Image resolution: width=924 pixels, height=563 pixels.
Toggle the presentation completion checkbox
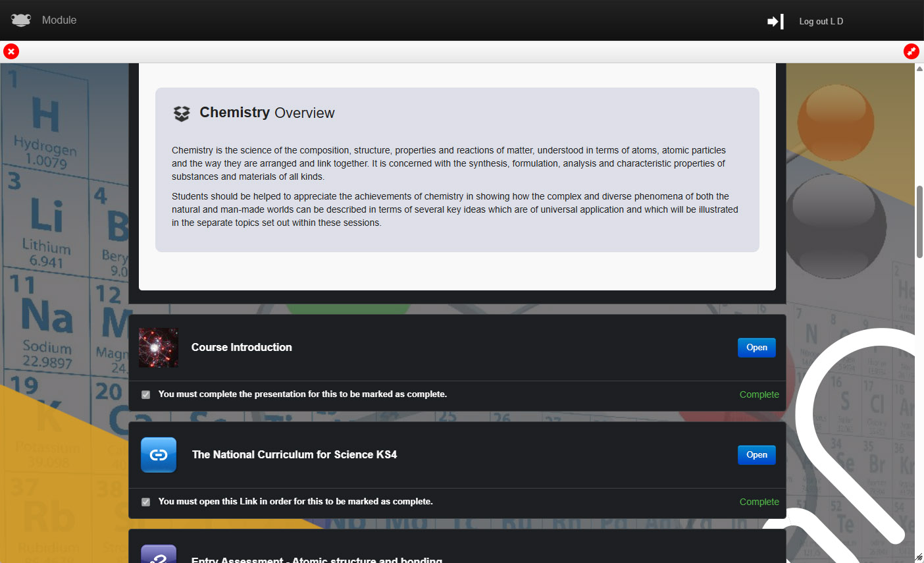(x=146, y=394)
